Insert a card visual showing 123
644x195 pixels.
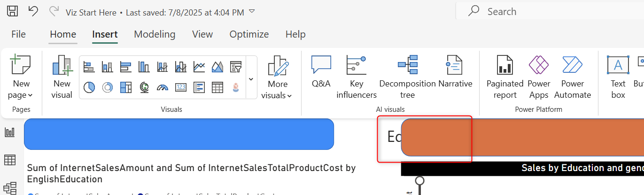click(181, 87)
